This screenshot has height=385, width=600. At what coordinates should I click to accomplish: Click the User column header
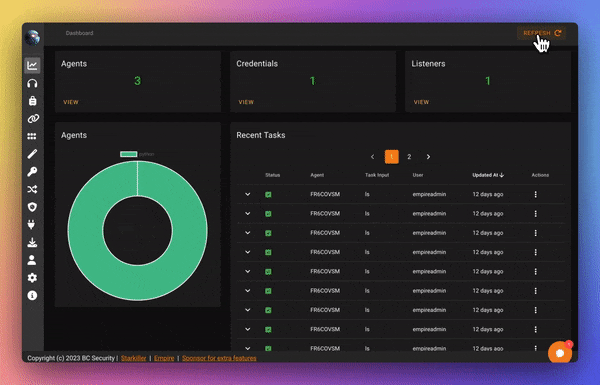pyautogui.click(x=418, y=175)
